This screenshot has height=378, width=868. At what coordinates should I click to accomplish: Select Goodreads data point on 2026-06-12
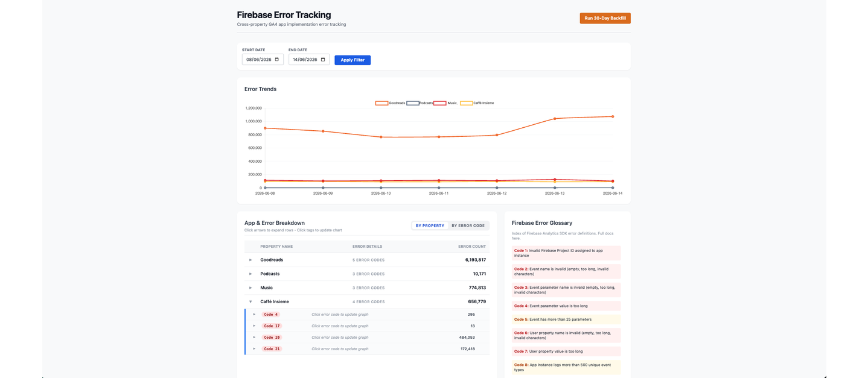pos(497,135)
